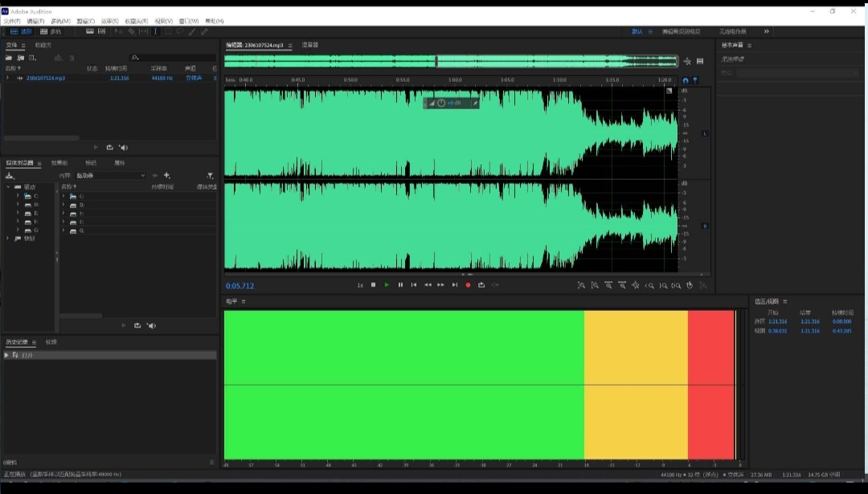
Task: Switch to Waveform view mode (波形)
Action: pos(21,31)
